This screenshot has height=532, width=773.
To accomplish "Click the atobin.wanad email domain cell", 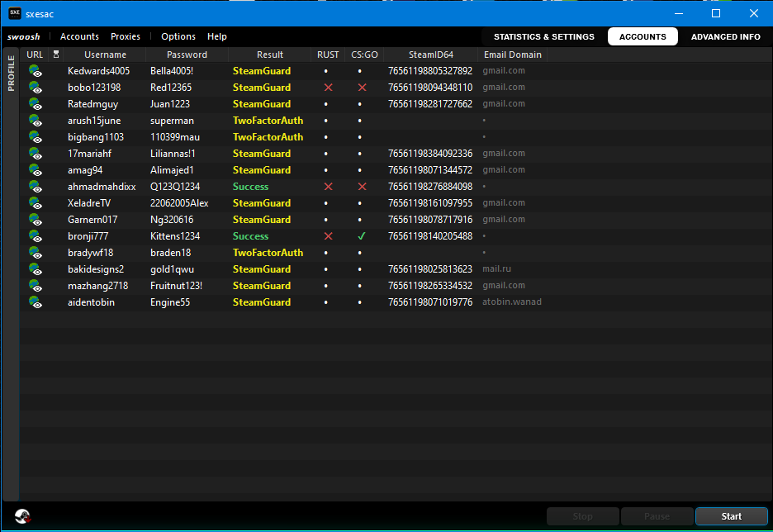I will (512, 302).
